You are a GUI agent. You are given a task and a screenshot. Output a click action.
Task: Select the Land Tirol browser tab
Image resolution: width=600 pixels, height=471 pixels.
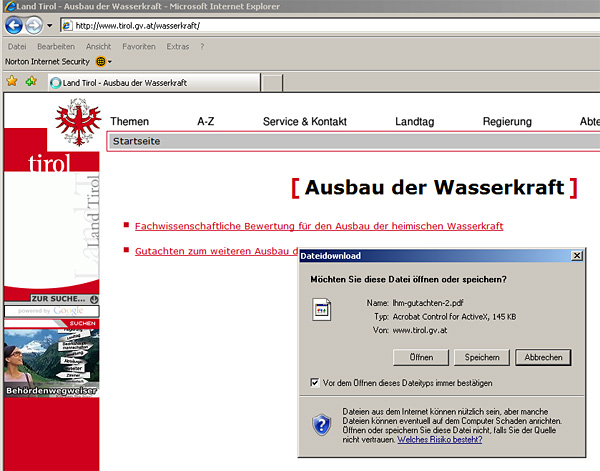[x=118, y=82]
